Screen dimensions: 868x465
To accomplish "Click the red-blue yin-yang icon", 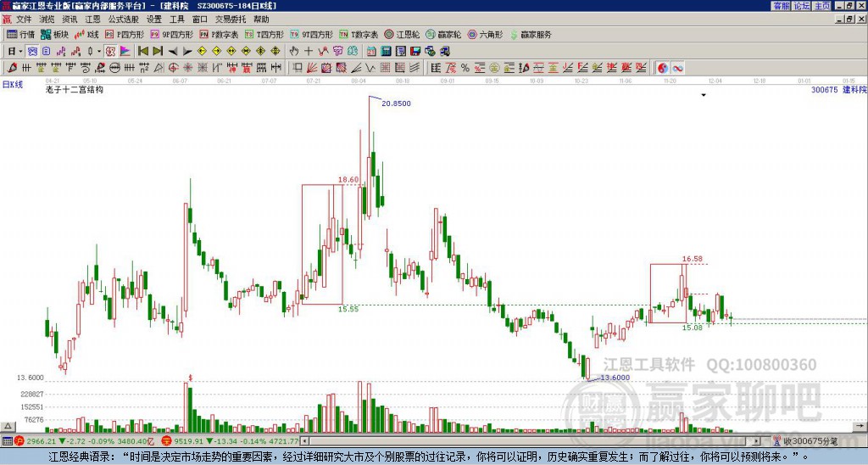I will pos(663,68).
